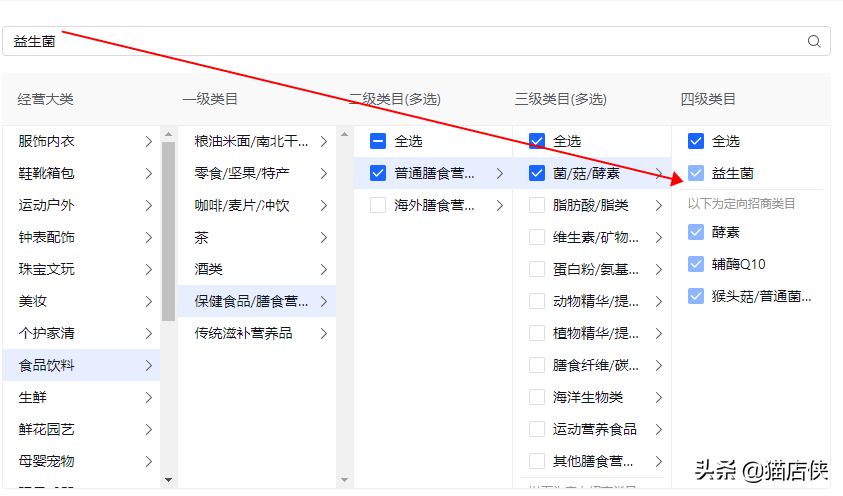The width and height of the screenshot is (843, 496).
Task: Click the 经营大类 scrollbar thumb
Action: 168,231
